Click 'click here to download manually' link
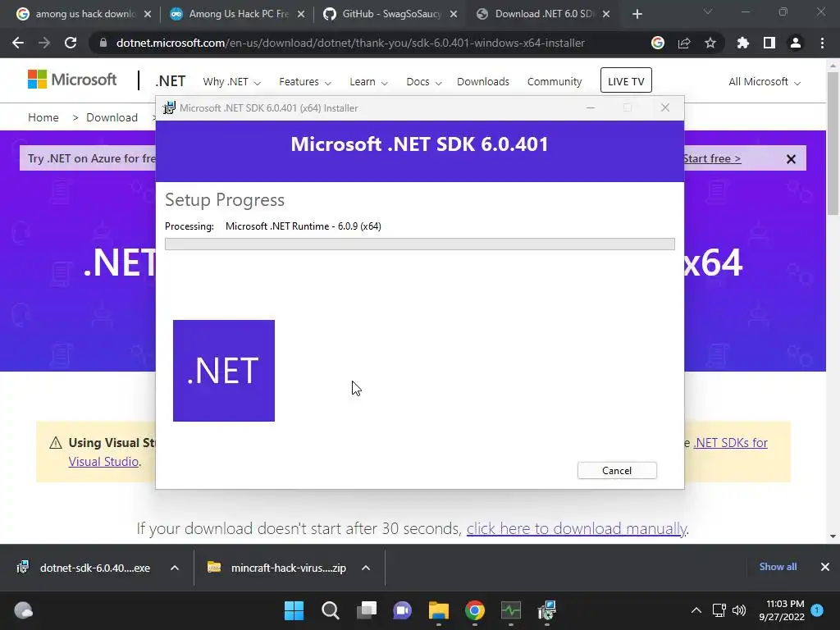Viewport: 840px width, 630px height. [577, 529]
